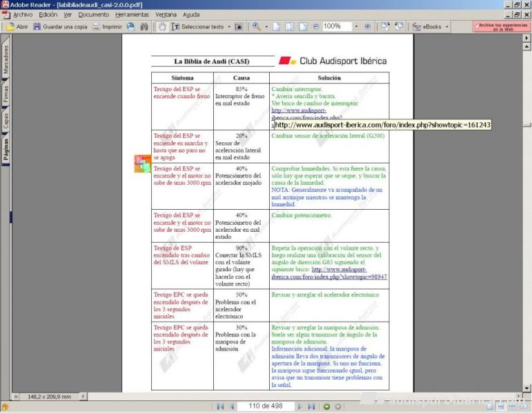Click Cambiar sensor de aceleración lateral (G200)
This screenshot has height=414, width=532.
pos(328,136)
